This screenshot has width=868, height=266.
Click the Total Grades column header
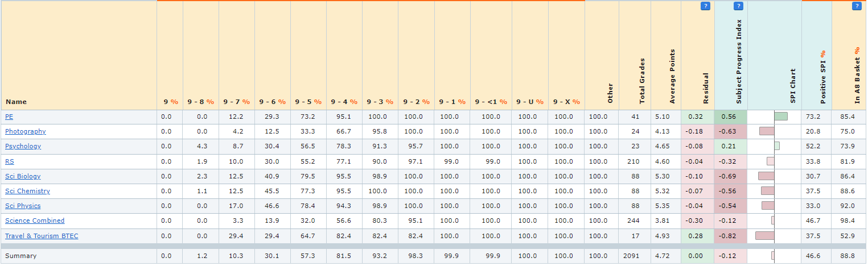(643, 81)
